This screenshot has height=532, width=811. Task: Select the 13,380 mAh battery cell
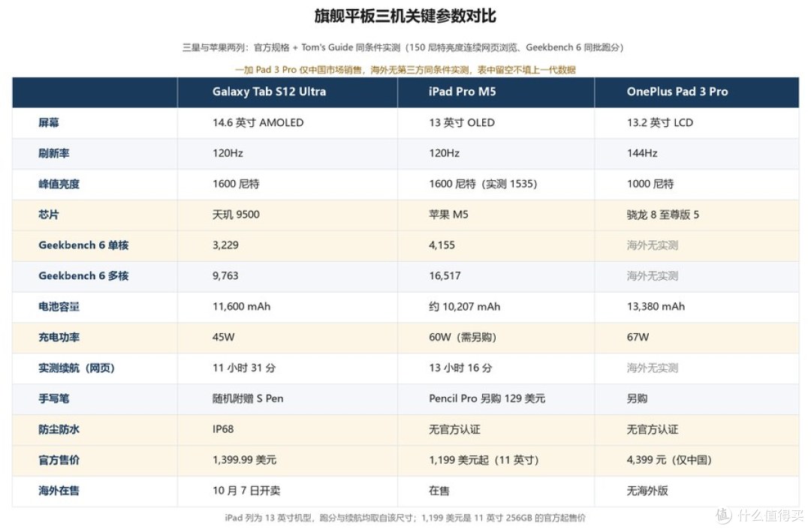pyautogui.click(x=656, y=307)
